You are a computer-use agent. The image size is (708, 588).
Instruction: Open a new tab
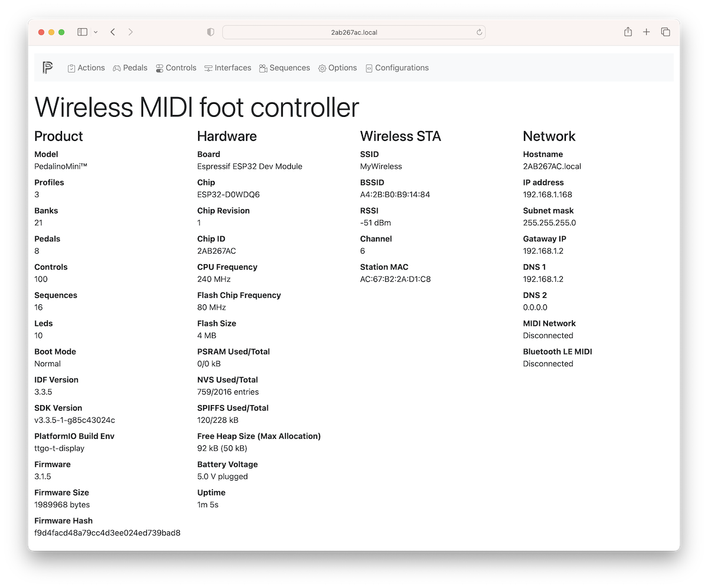[x=647, y=32]
